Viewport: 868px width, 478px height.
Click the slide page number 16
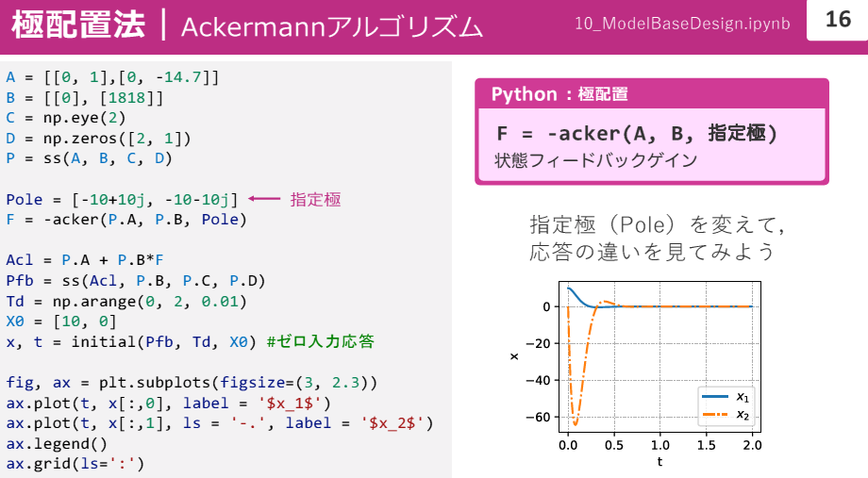(837, 20)
